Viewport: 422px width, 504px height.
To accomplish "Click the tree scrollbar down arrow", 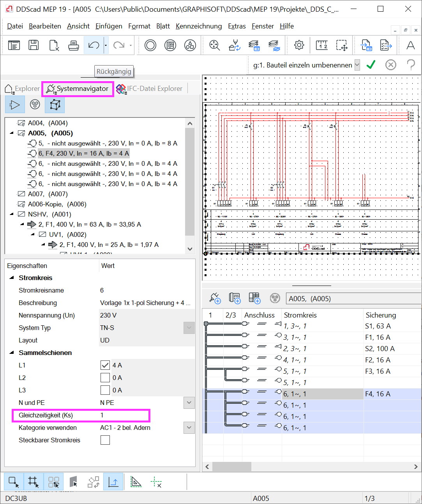I will (x=190, y=249).
